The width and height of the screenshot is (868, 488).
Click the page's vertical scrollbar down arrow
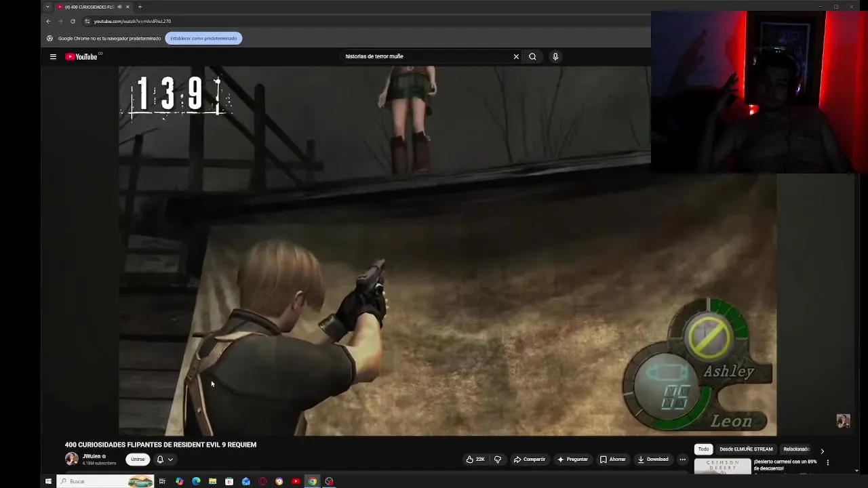click(857, 470)
